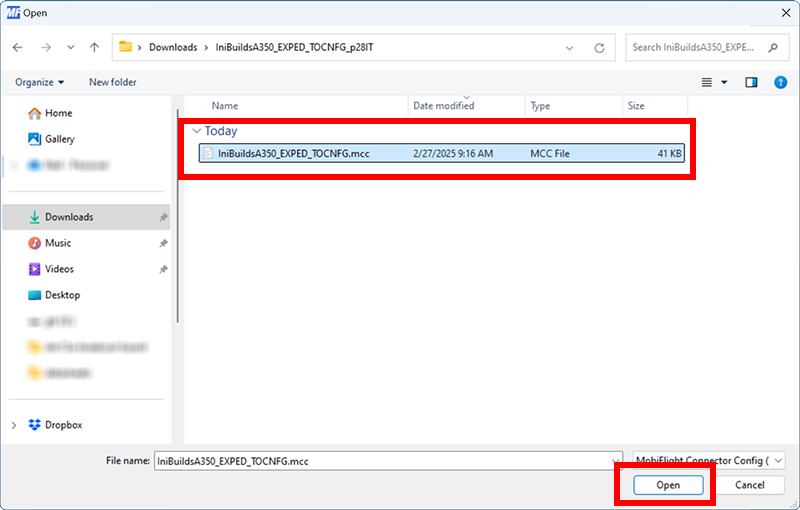Select Downloads in navigation pane
The height and width of the screenshot is (510, 800).
pyautogui.click(x=86, y=217)
